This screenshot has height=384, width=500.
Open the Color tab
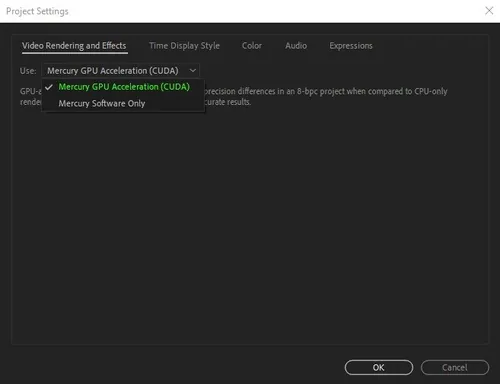tap(252, 46)
